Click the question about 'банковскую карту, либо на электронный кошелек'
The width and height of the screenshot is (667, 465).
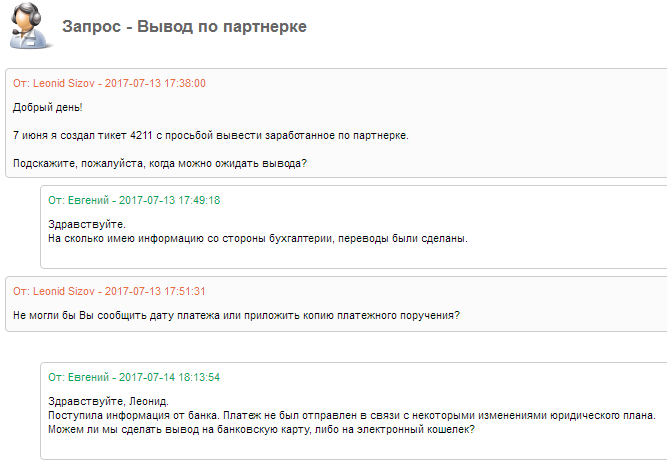coord(261,429)
